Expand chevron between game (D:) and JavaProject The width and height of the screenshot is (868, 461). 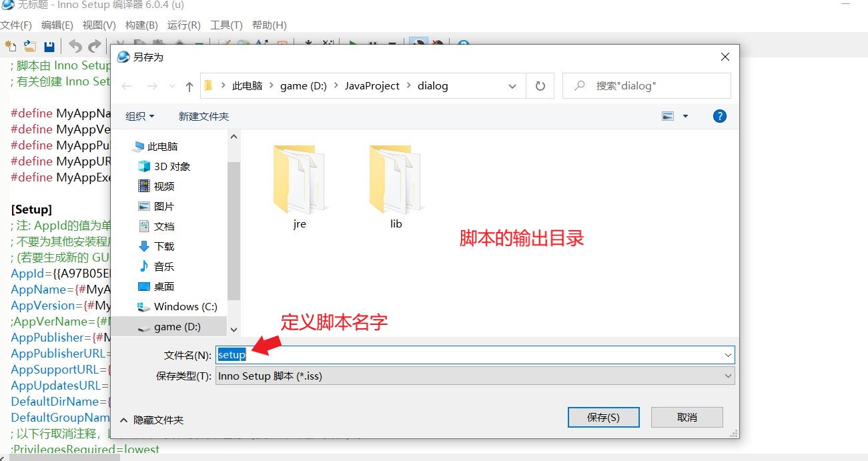click(336, 86)
